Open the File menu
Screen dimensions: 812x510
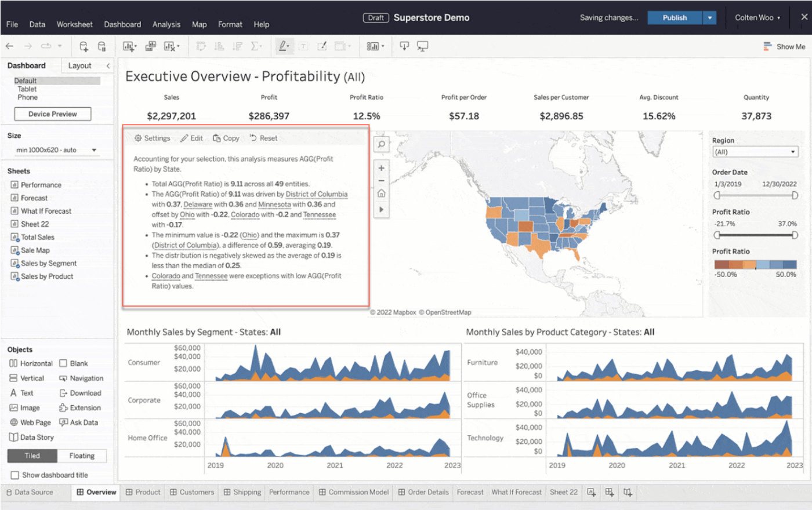tap(12, 24)
